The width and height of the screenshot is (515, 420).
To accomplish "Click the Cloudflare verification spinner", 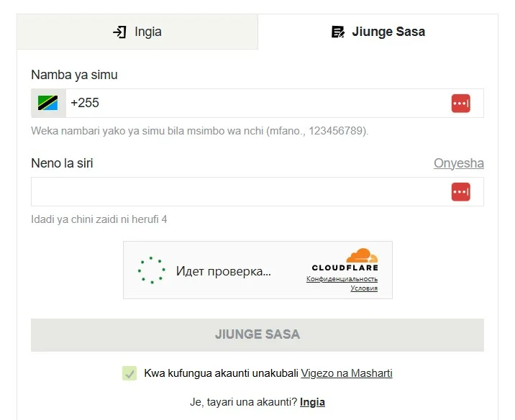I will tap(152, 270).
